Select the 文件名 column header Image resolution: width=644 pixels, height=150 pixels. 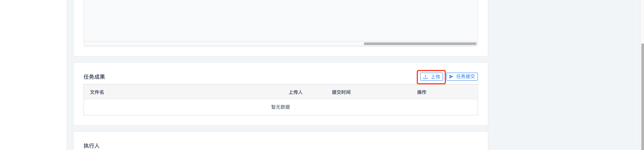pyautogui.click(x=97, y=92)
